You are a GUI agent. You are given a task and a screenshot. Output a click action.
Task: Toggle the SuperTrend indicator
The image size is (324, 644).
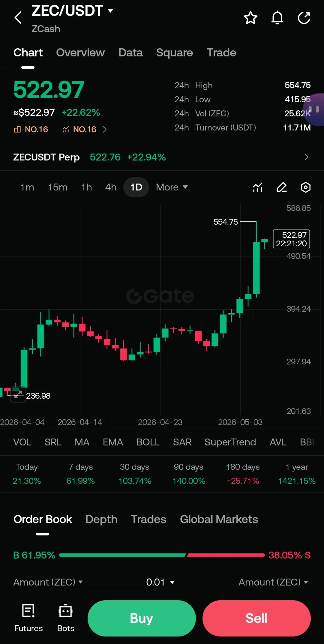tap(230, 442)
